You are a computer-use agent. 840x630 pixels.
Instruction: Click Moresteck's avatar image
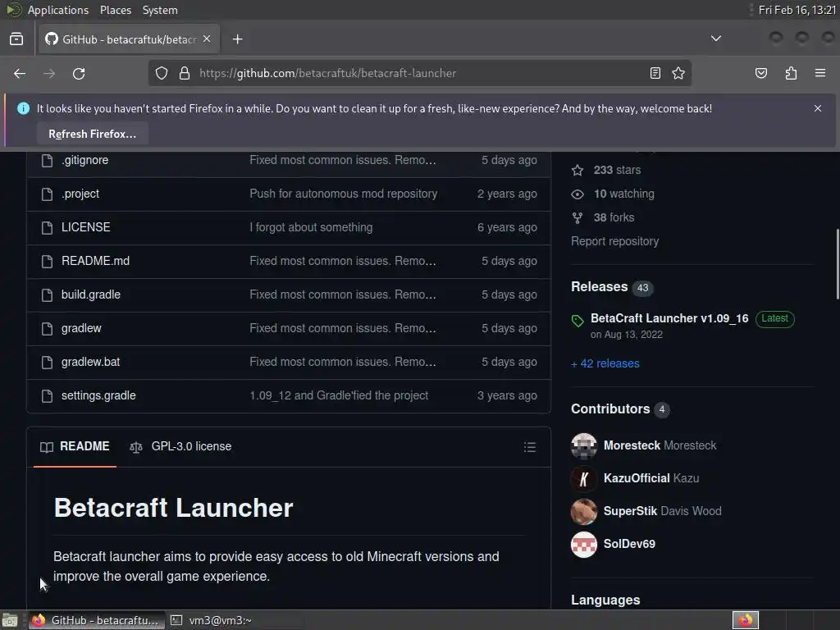584,446
